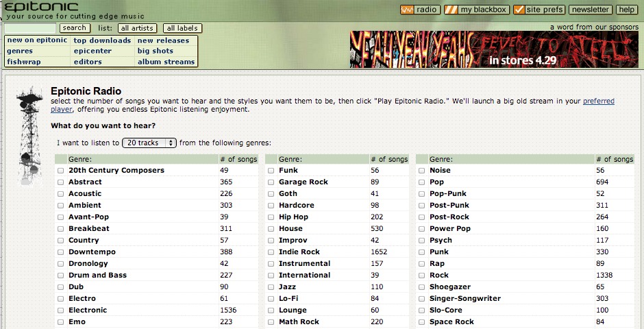Image resolution: width=644 pixels, height=329 pixels.
Task: Open big shots section
Action: 156,51
